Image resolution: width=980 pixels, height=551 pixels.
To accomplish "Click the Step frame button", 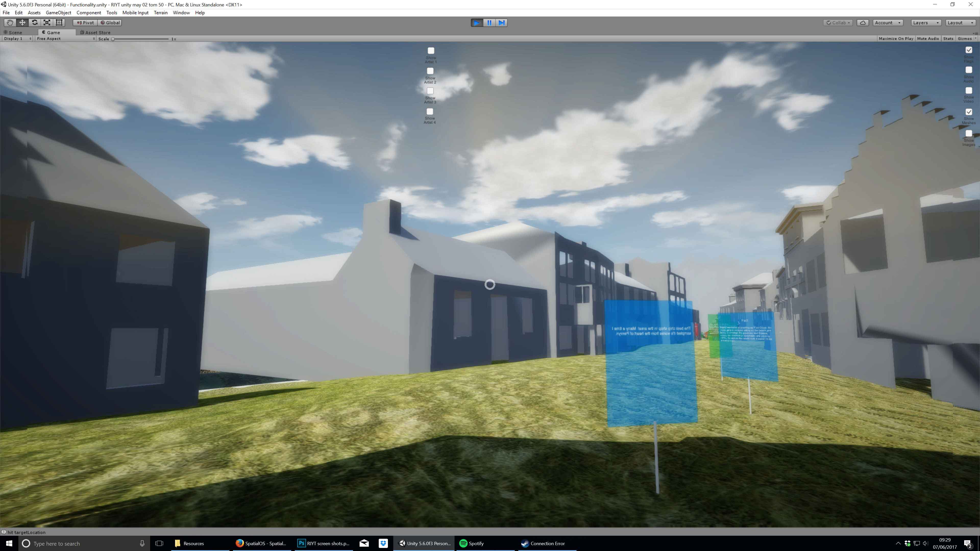I will click(x=501, y=23).
